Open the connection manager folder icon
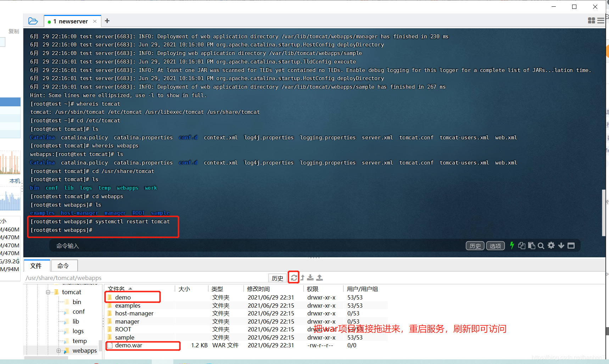Image resolution: width=609 pixels, height=364 pixels. [33, 21]
